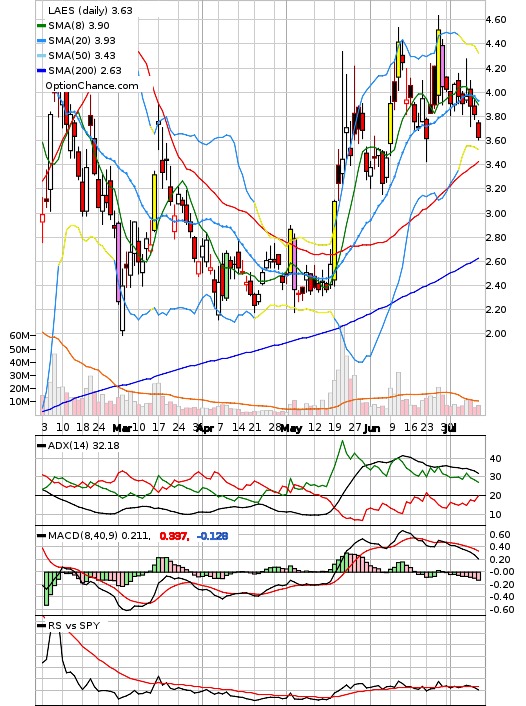
Task: Click the 30M volume axis label
Action: [x=20, y=375]
